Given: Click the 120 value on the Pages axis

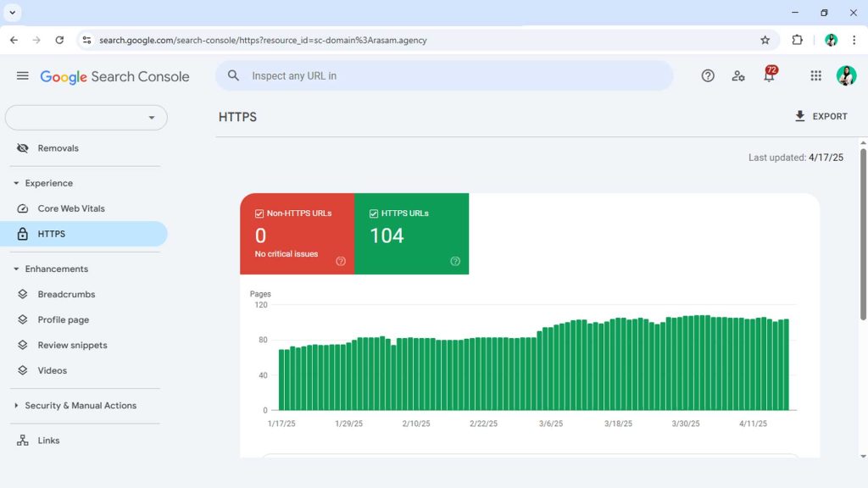Looking at the screenshot, I should [261, 305].
